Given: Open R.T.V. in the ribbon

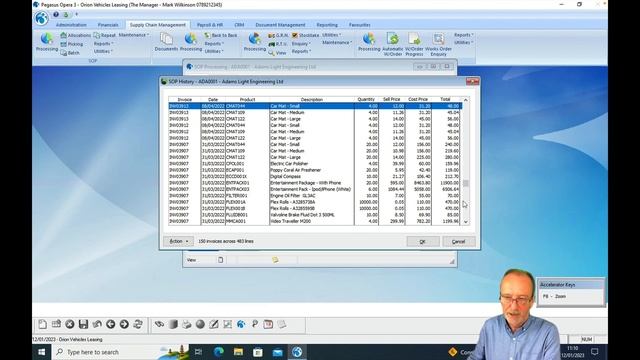Looking at the screenshot, I should click(x=278, y=44).
